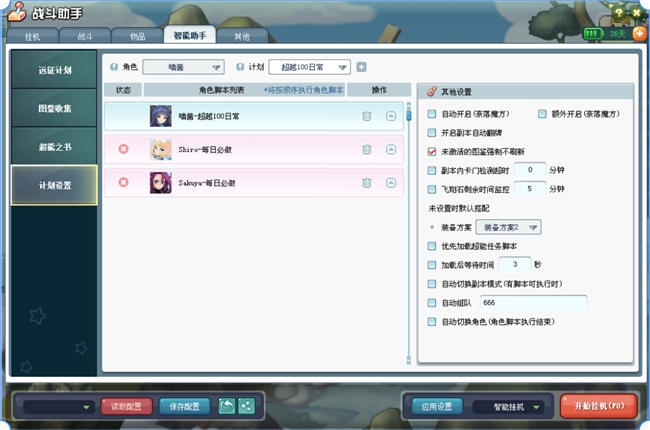Click the 自动组队 input field with 666
The width and height of the screenshot is (650, 430).
532,303
